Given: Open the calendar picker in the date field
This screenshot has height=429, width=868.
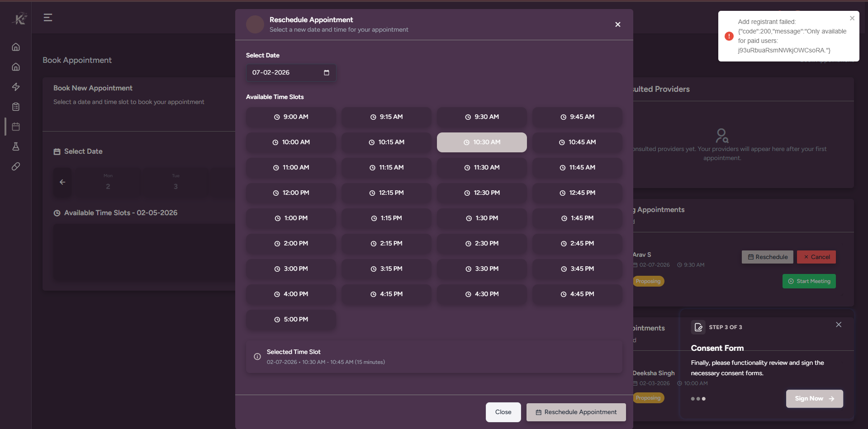Looking at the screenshot, I should coord(327,73).
